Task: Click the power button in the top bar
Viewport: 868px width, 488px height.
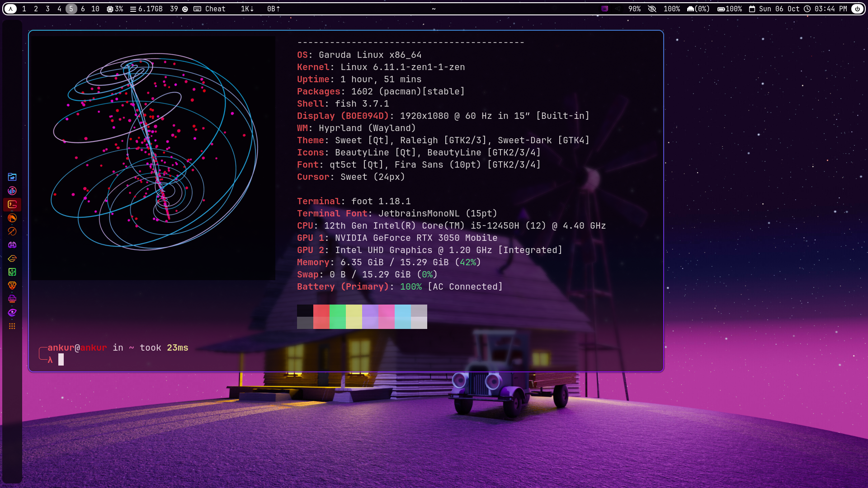Action: [x=857, y=9]
